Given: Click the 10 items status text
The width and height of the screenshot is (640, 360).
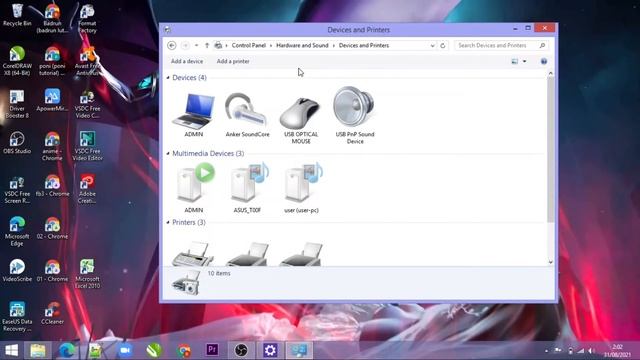Looking at the screenshot, I should [x=219, y=273].
